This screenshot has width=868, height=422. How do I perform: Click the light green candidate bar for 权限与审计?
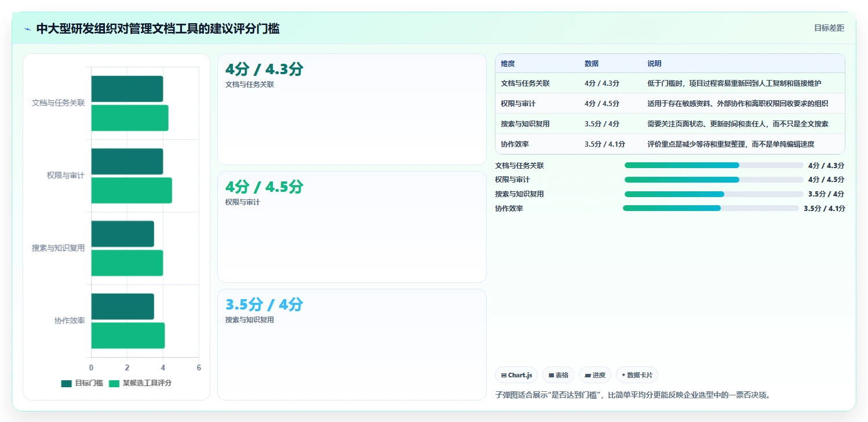pos(132,190)
